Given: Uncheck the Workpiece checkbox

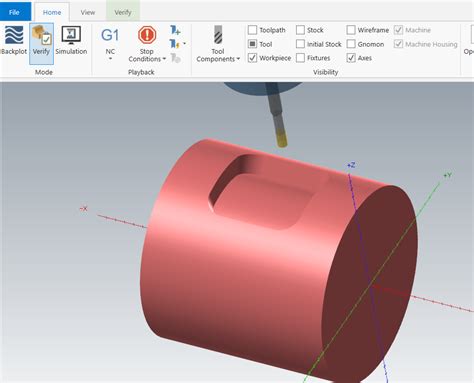Looking at the screenshot, I should [x=252, y=58].
